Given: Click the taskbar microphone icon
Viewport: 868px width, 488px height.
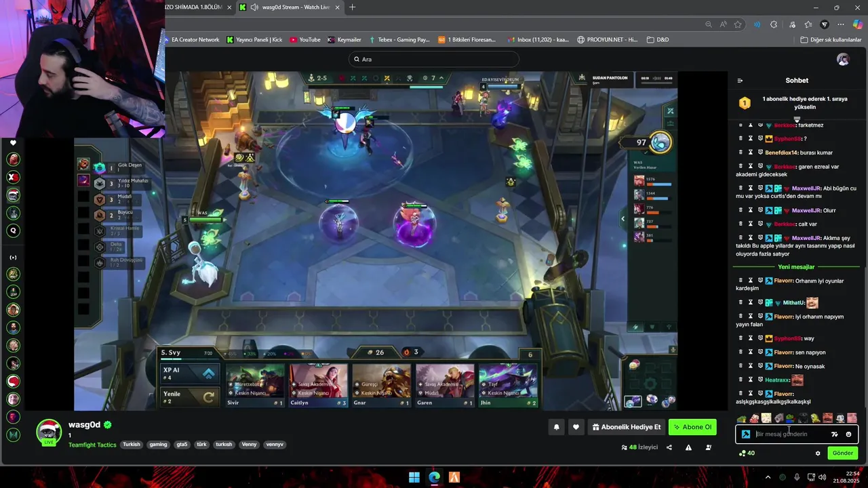Looking at the screenshot, I should tap(797, 477).
